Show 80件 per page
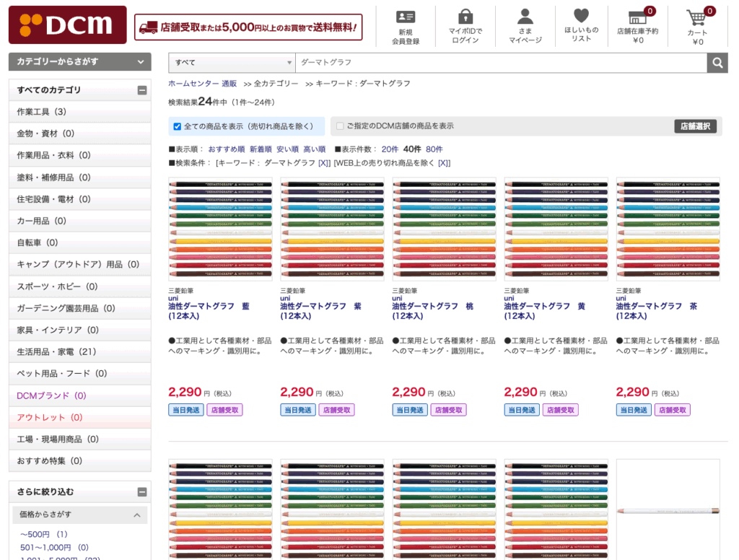The image size is (739, 560). (x=434, y=149)
